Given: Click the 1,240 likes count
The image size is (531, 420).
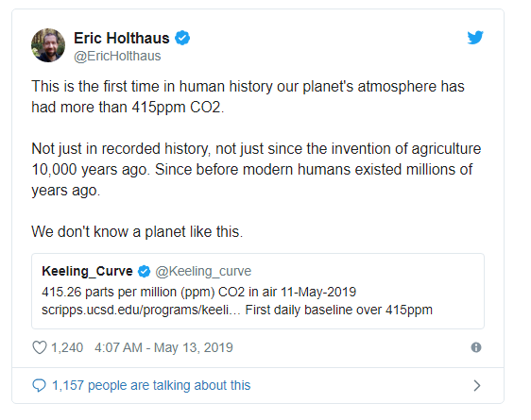Looking at the screenshot, I should pos(67,347).
